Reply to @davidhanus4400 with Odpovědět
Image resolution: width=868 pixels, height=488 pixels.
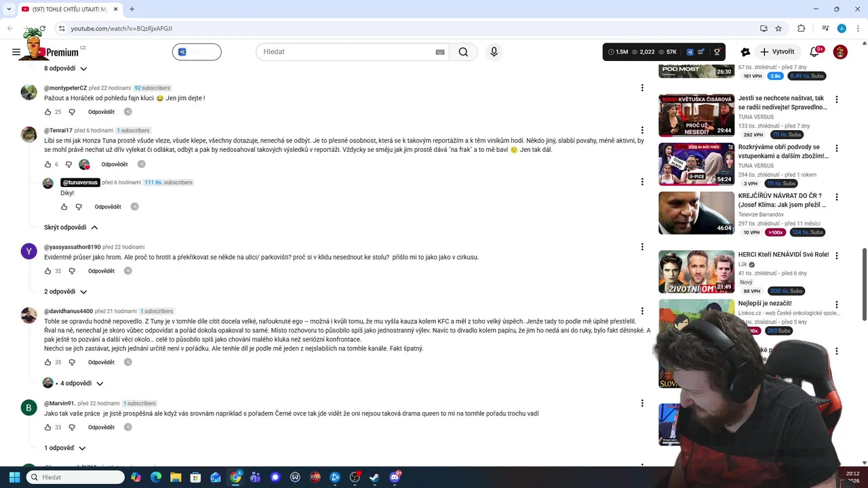tap(101, 363)
